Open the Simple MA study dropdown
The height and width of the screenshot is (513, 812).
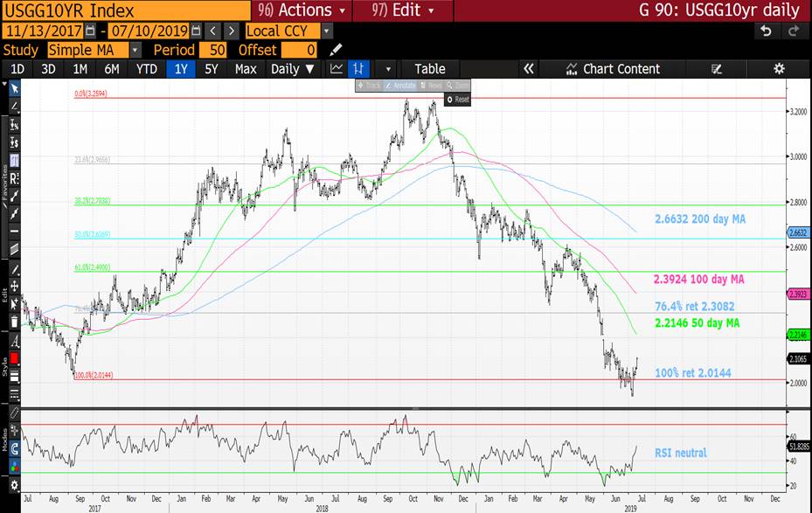[x=94, y=50]
